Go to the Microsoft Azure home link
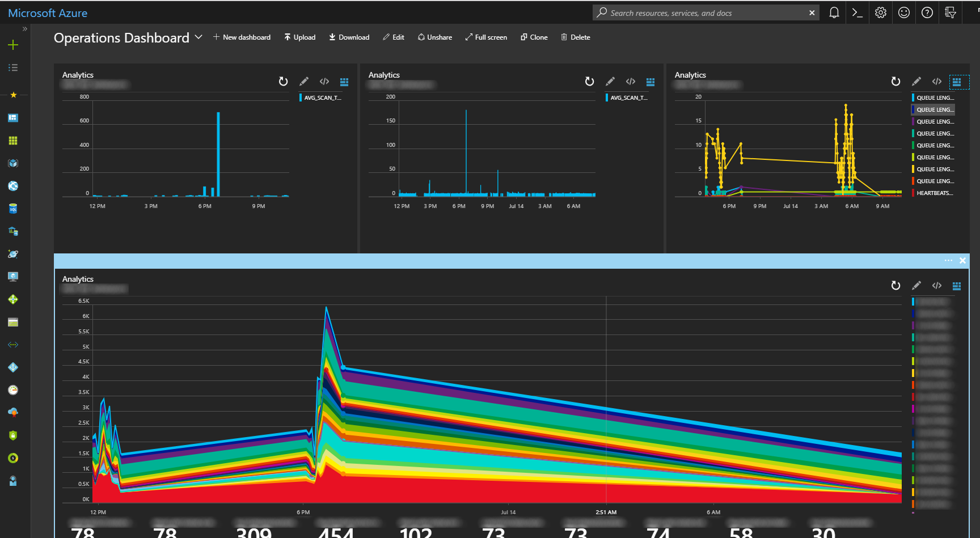Image resolution: width=980 pixels, height=538 pixels. [48, 13]
